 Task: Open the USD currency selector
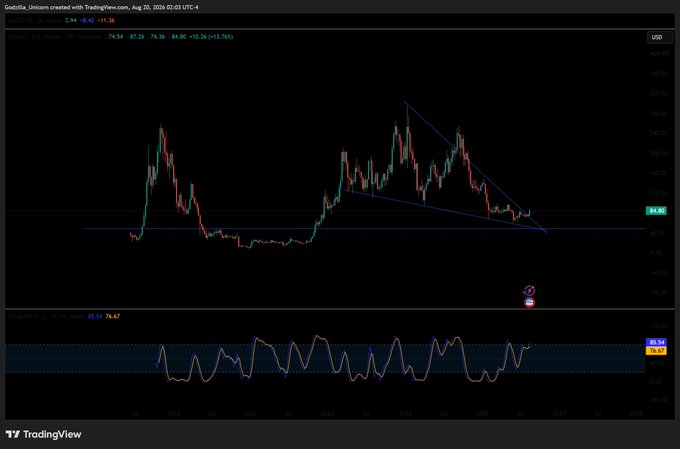659,37
